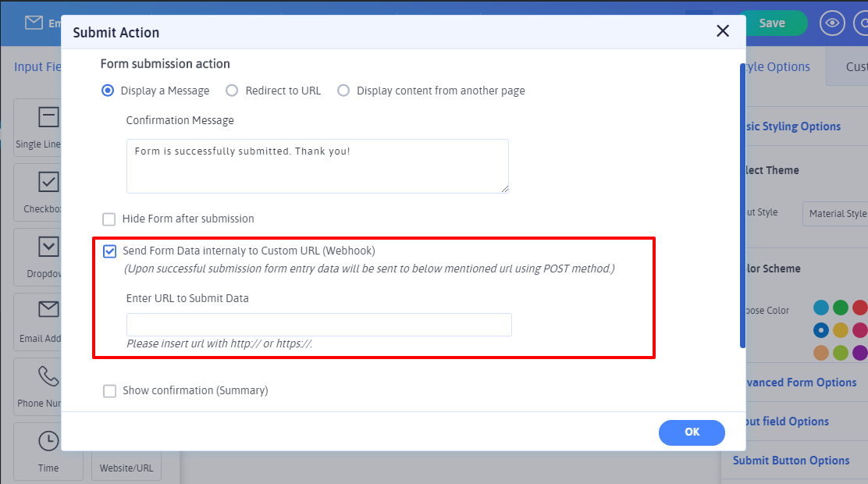Viewport: 868px width, 484px height.
Task: Select the Phone Number handset icon
Action: 48,376
